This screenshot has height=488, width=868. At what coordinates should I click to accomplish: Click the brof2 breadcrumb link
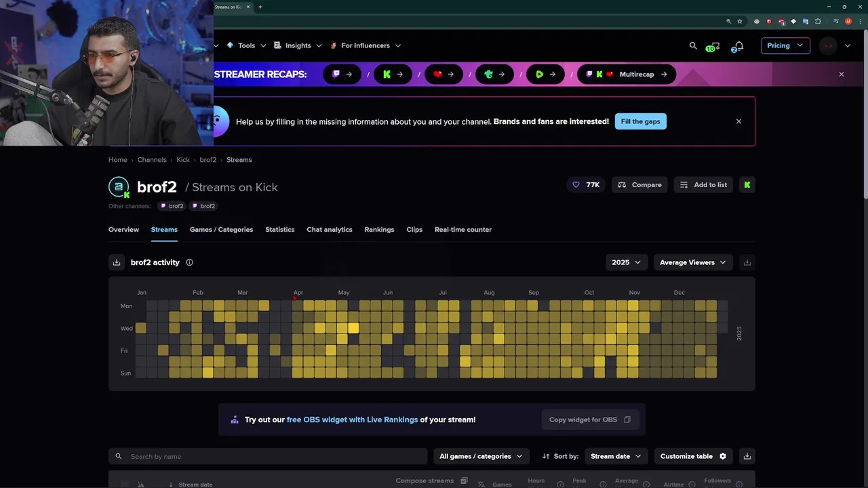click(x=208, y=160)
